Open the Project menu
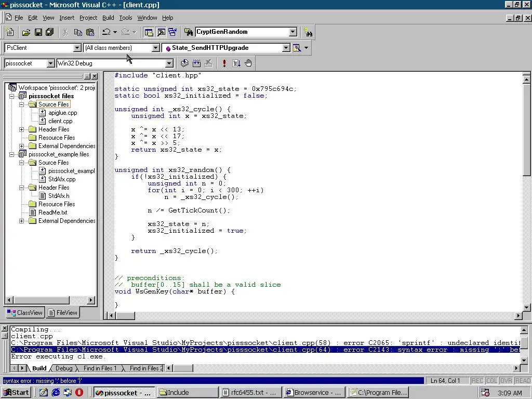The height and width of the screenshot is (399, 532). pyautogui.click(x=88, y=18)
